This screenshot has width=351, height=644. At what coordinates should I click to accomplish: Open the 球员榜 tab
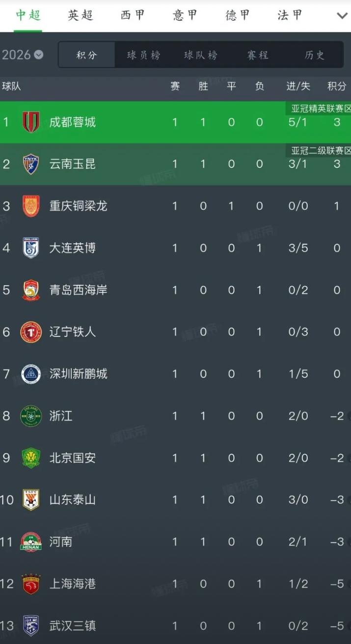pos(143,55)
